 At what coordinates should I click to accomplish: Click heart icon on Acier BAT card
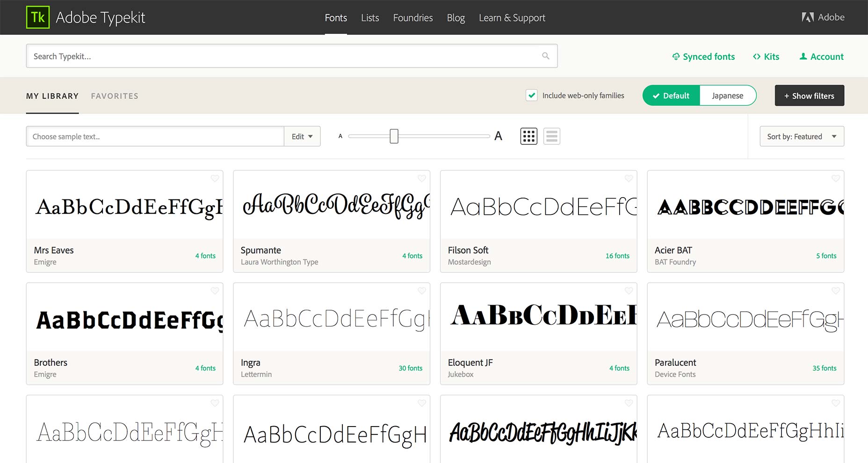coord(835,178)
